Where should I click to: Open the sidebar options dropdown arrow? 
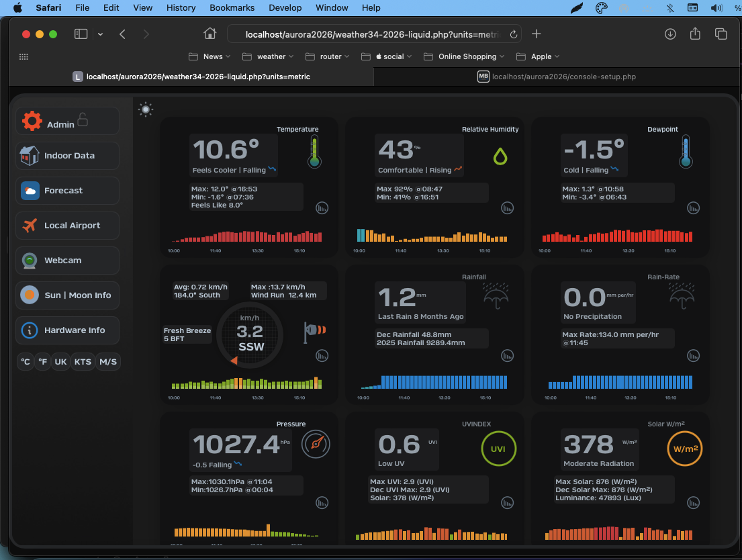coord(100,34)
